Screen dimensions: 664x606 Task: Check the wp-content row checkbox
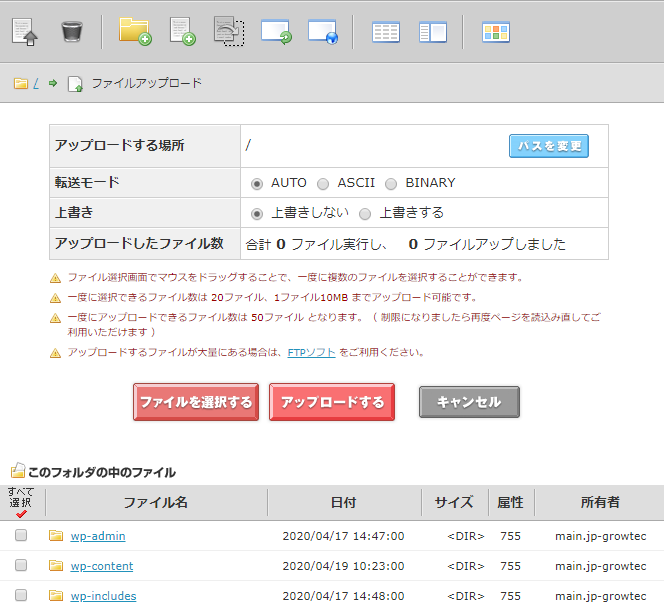tap(21, 565)
